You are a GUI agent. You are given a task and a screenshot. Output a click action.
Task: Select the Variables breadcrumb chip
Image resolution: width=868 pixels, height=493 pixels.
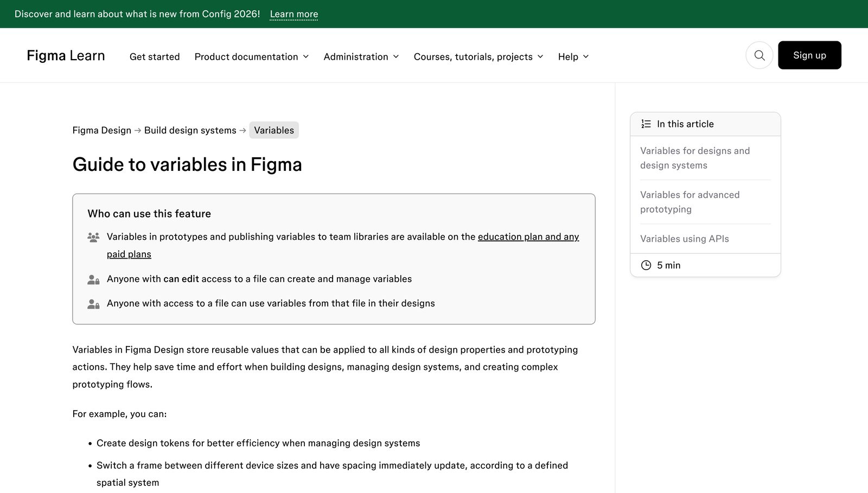274,130
